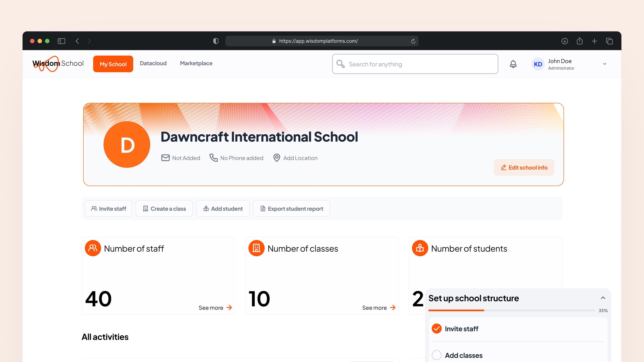
Task: Open the notifications bell
Action: pos(513,64)
